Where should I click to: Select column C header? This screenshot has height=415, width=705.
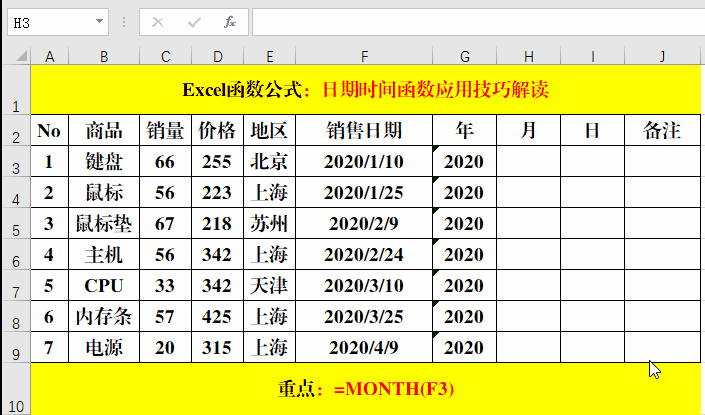point(165,57)
